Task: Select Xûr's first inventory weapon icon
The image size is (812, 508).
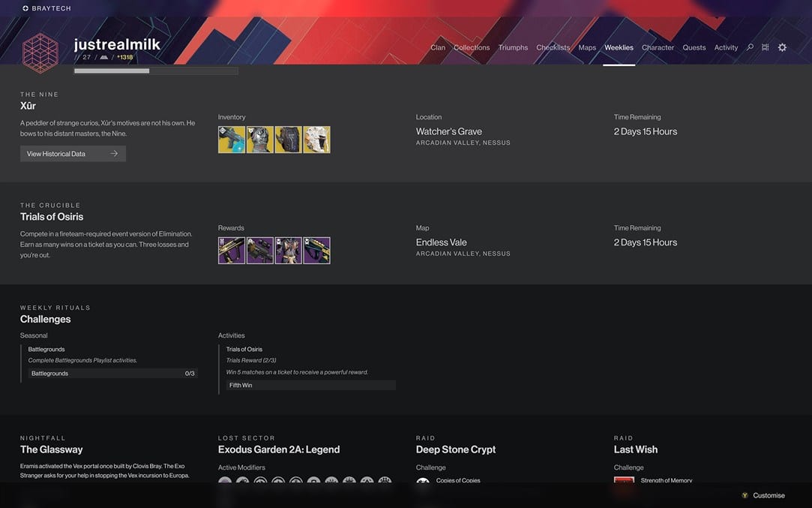Action: (232, 140)
